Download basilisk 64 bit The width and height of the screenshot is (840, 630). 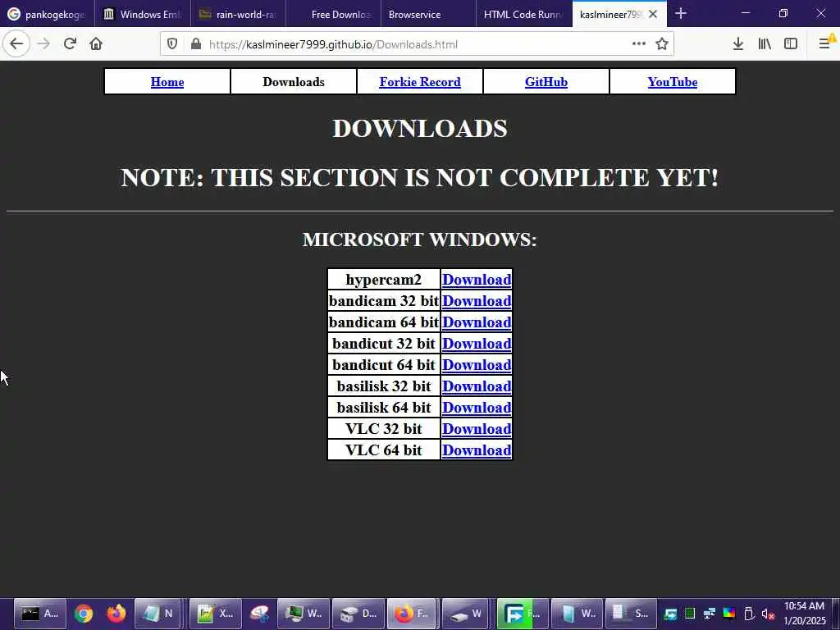(x=477, y=408)
